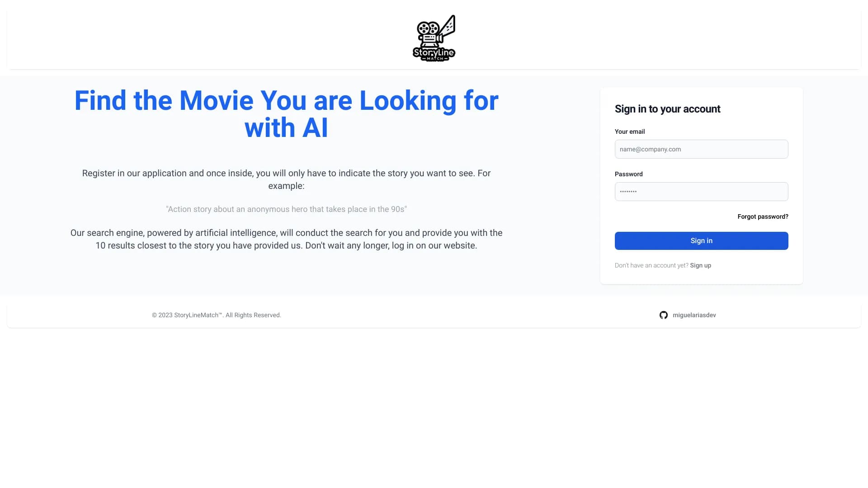The height and width of the screenshot is (488, 868).
Task: Focus the Your email input field
Action: pyautogui.click(x=701, y=149)
